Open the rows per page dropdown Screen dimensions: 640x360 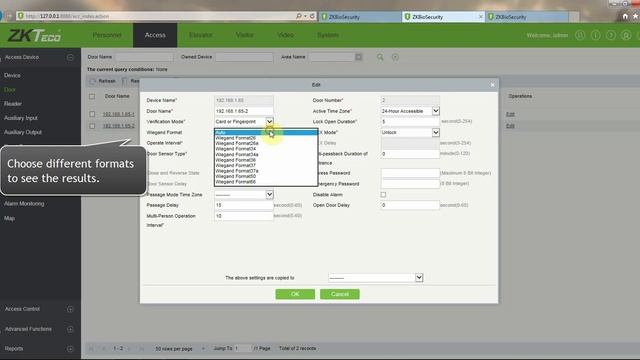pyautogui.click(x=203, y=349)
